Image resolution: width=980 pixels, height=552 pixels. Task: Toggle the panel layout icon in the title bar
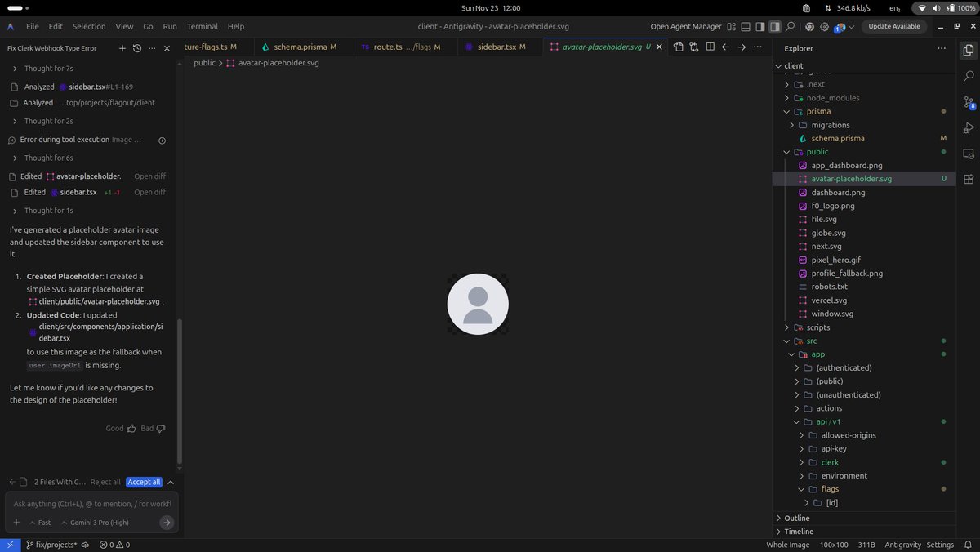click(745, 26)
